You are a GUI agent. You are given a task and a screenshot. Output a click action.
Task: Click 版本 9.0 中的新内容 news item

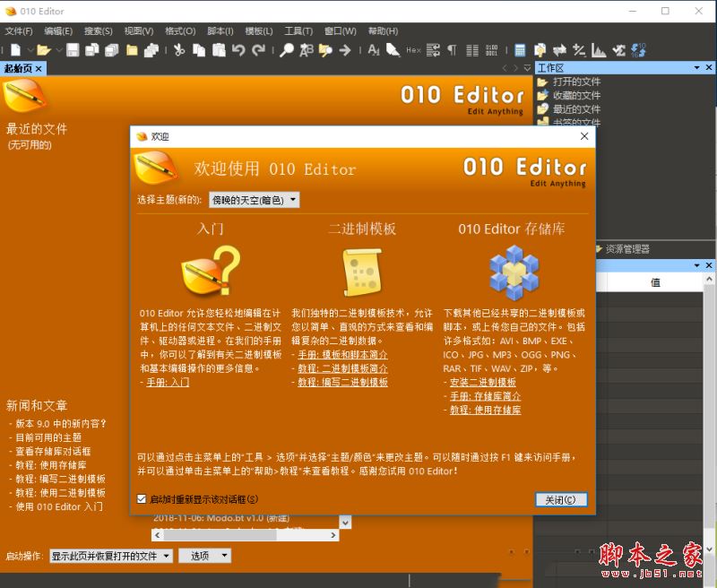(x=61, y=424)
